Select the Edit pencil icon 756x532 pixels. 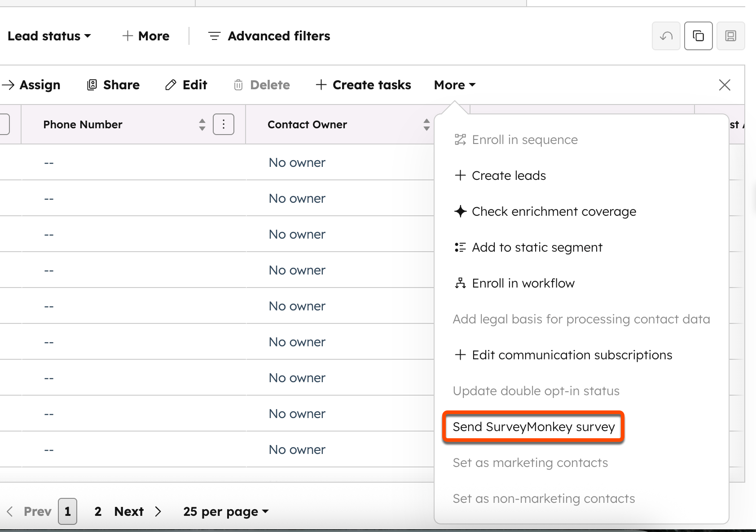click(x=171, y=85)
